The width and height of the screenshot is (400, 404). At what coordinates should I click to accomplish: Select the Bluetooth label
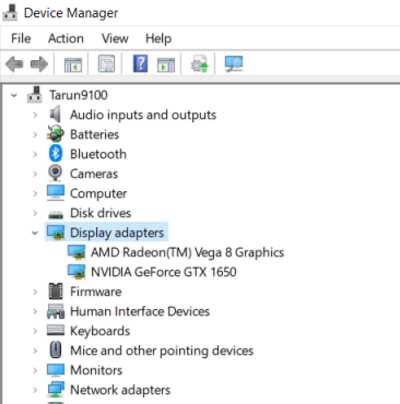click(x=98, y=154)
